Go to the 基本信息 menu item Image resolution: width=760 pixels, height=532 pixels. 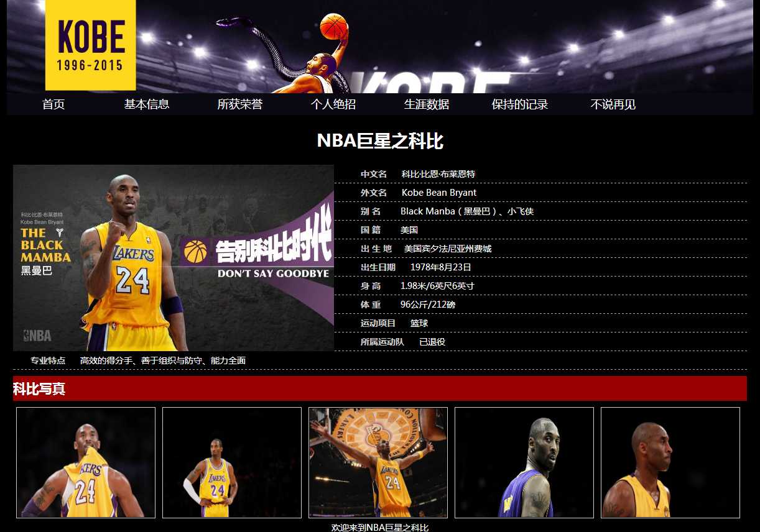point(147,104)
